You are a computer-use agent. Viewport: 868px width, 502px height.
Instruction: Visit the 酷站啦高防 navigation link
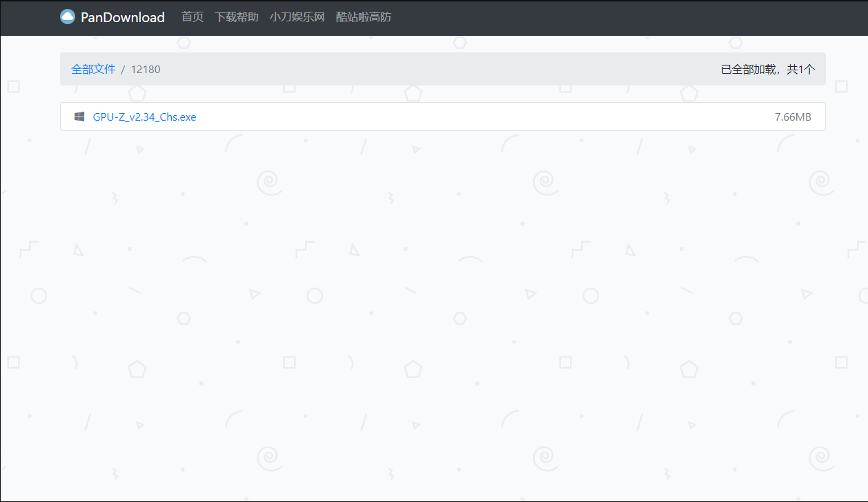(x=362, y=17)
